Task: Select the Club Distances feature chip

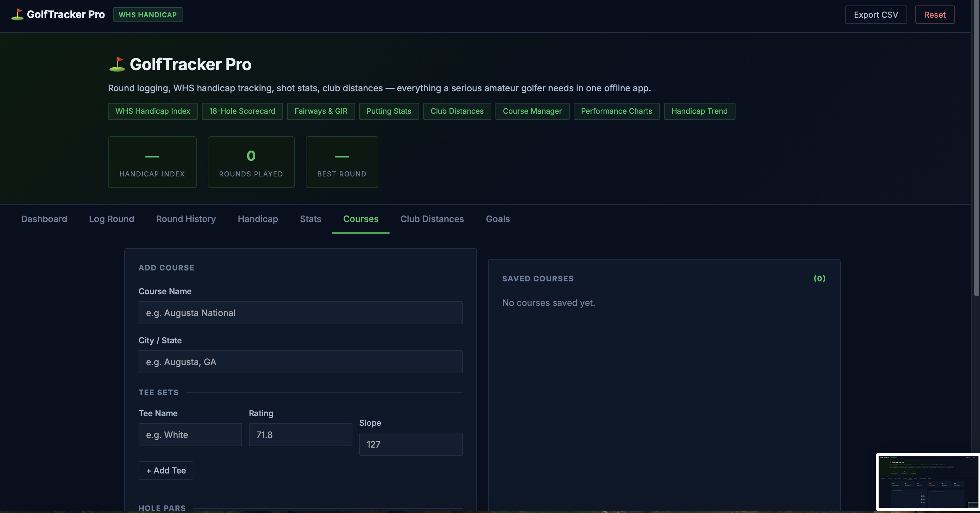Action: click(x=457, y=111)
